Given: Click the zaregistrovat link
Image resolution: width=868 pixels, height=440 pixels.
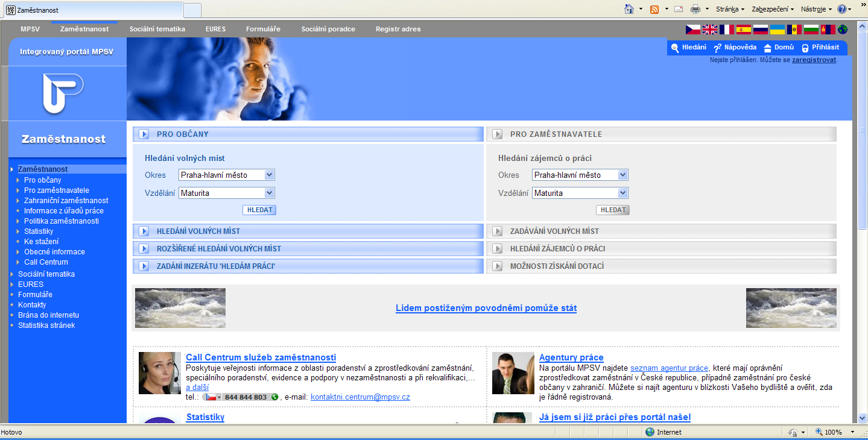Looking at the screenshot, I should pos(814,60).
